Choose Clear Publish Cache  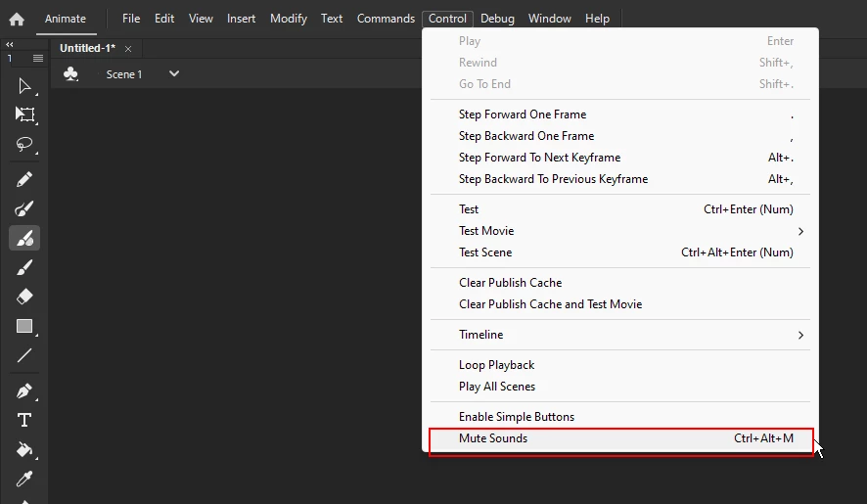[x=619, y=282]
